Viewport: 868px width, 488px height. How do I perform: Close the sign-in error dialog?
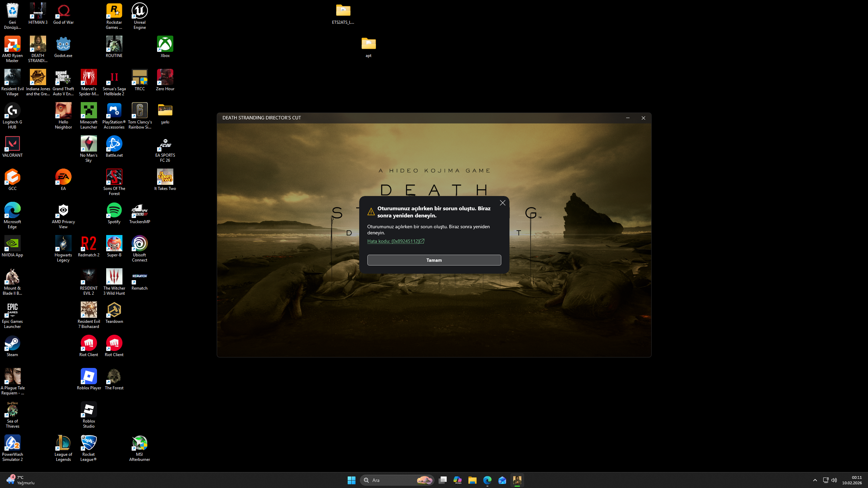pos(502,203)
